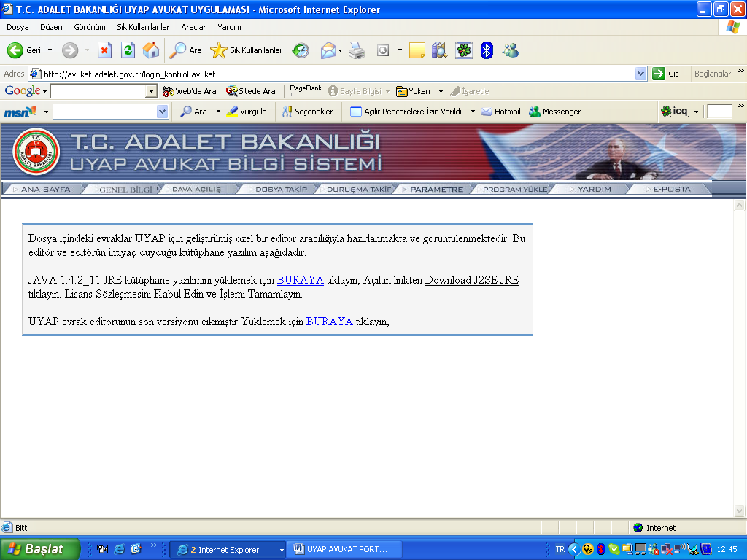Open Messenger from MSN toolbar
The width and height of the screenshot is (747, 560).
point(555,112)
